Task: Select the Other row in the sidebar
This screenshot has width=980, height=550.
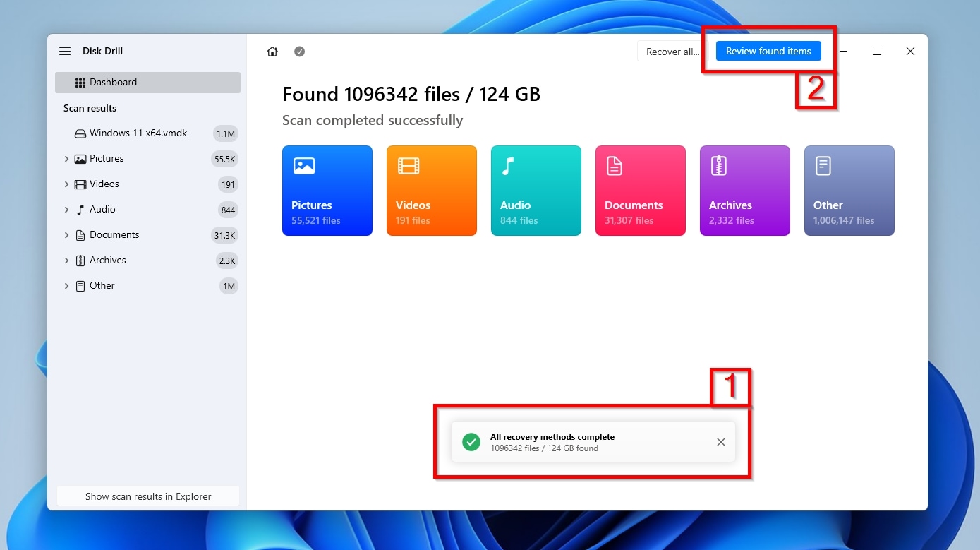Action: (147, 286)
